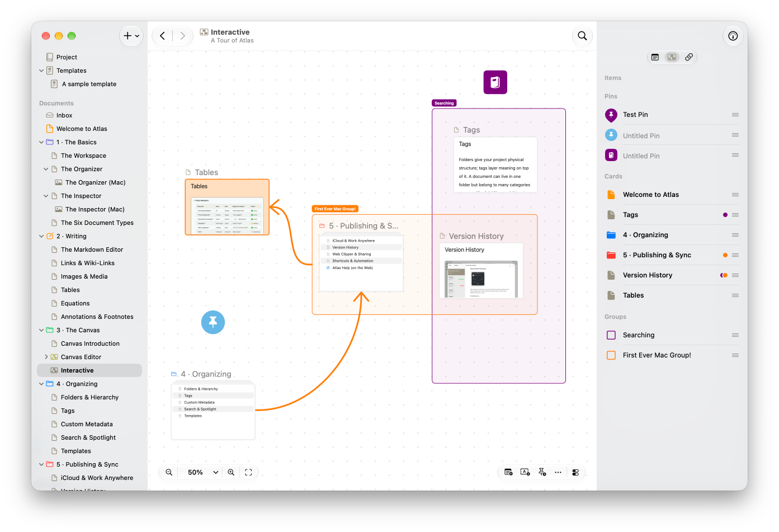Viewport: 779px width, 532px height.
Task: Select the Test Pin purple pin icon
Action: [x=611, y=115]
